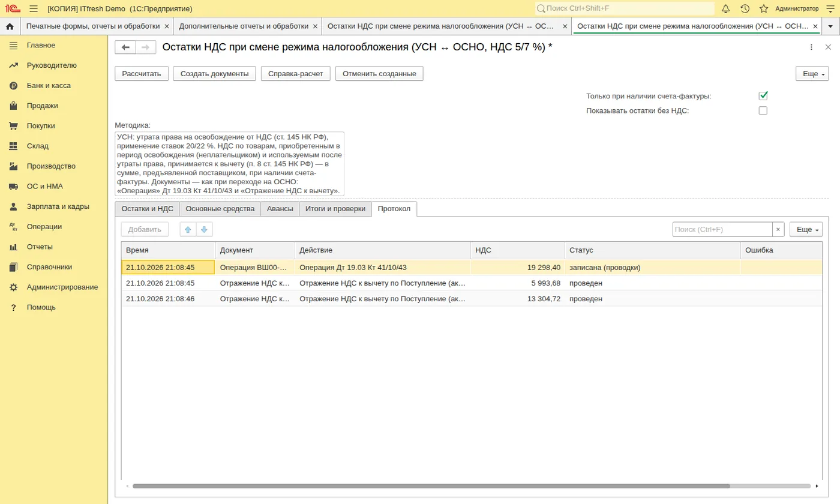840x504 pixels.
Task: Sort by the Статус column header
Action: tap(652, 250)
